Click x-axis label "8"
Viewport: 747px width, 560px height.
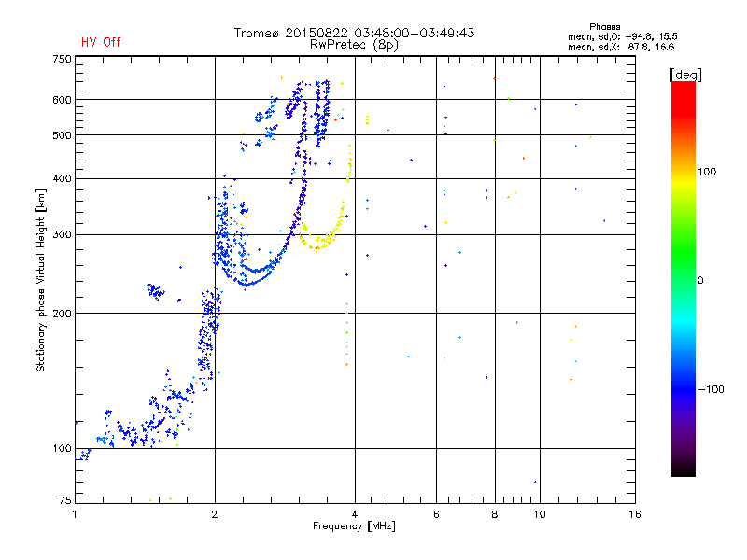click(x=495, y=514)
